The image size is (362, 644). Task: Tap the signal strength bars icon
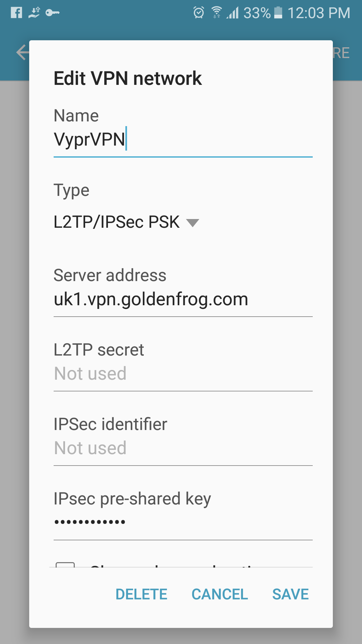[x=232, y=13]
